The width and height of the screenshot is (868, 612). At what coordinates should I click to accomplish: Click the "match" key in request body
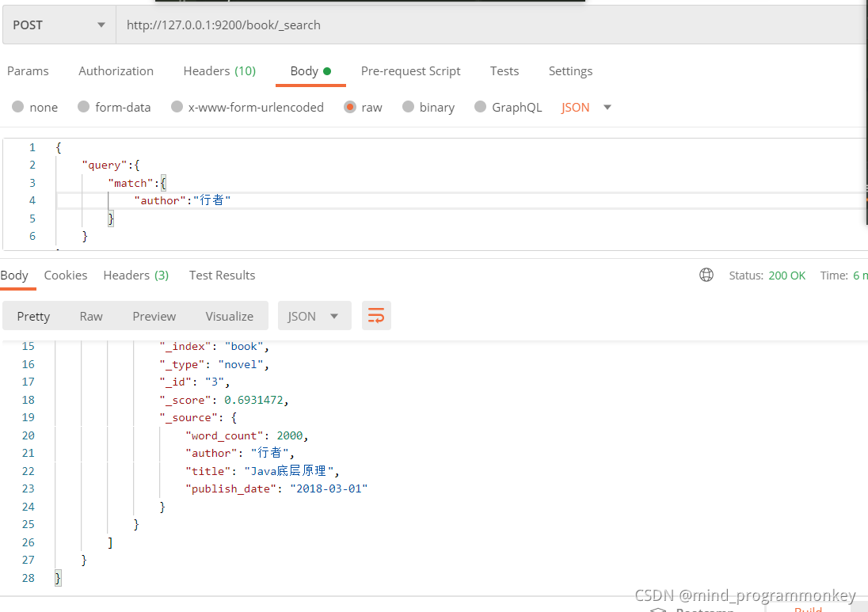click(x=131, y=183)
